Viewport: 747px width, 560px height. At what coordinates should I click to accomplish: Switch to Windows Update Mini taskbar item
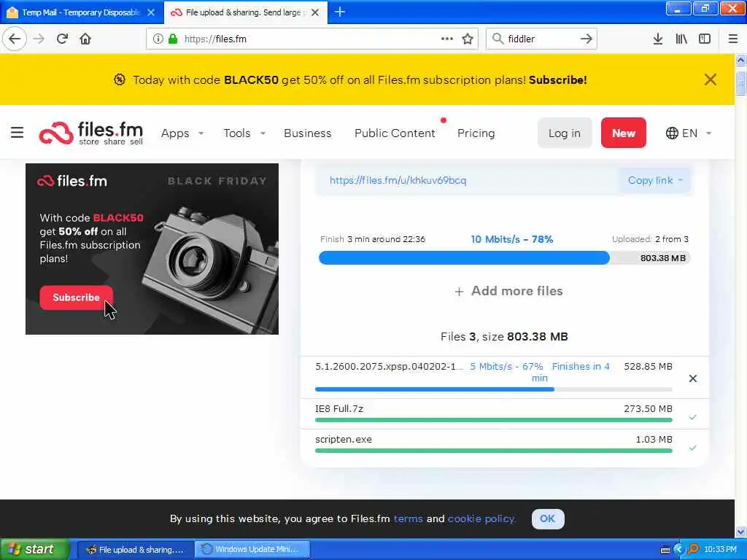pyautogui.click(x=252, y=550)
